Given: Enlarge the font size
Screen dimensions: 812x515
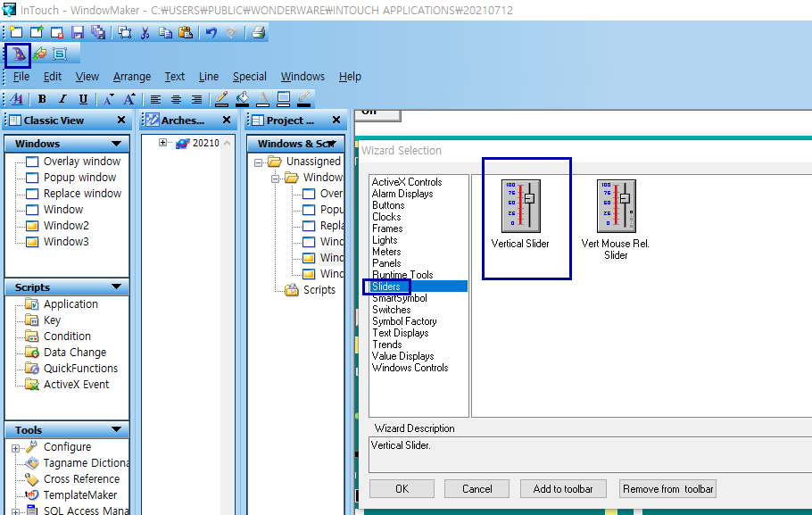Looking at the screenshot, I should coord(129,99).
